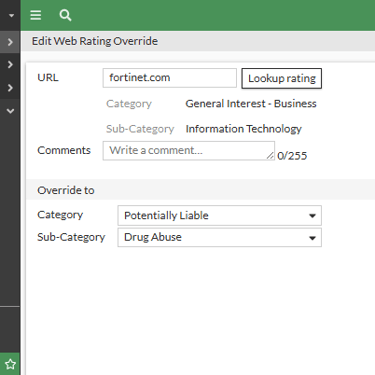Viewport: 375px width, 375px height.
Task: Click the Edit Web Rating Override title
Action: pos(95,41)
